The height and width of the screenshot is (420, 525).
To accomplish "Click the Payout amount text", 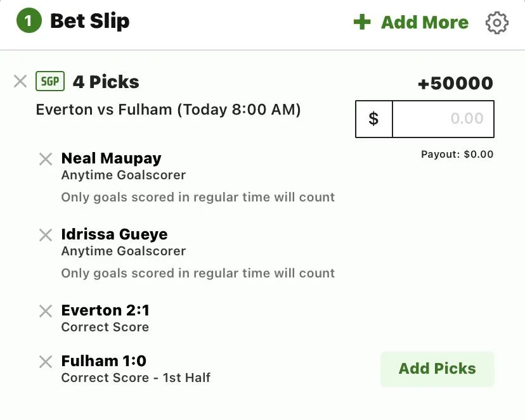I will [x=457, y=154].
